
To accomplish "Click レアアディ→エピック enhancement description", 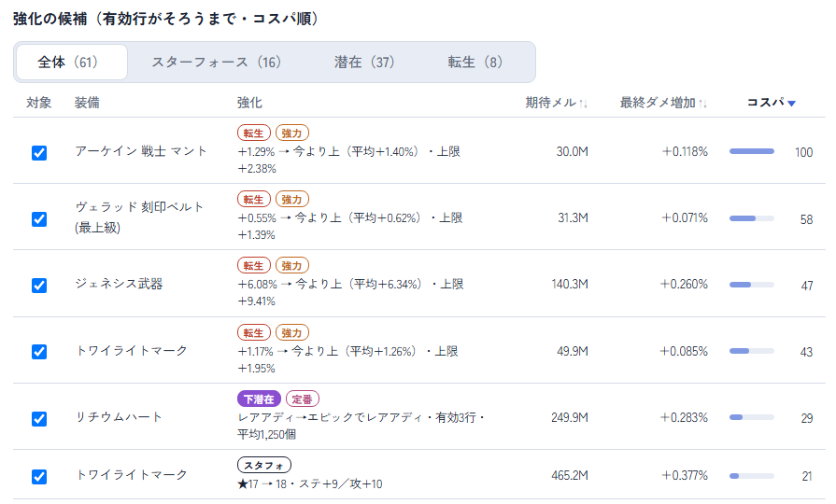I will [361, 426].
